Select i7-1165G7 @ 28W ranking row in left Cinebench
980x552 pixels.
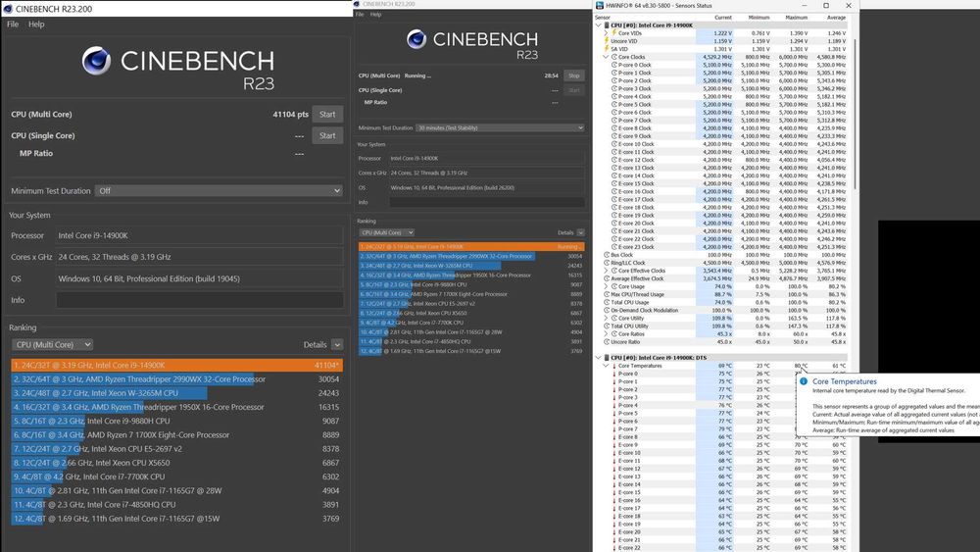tap(176, 491)
